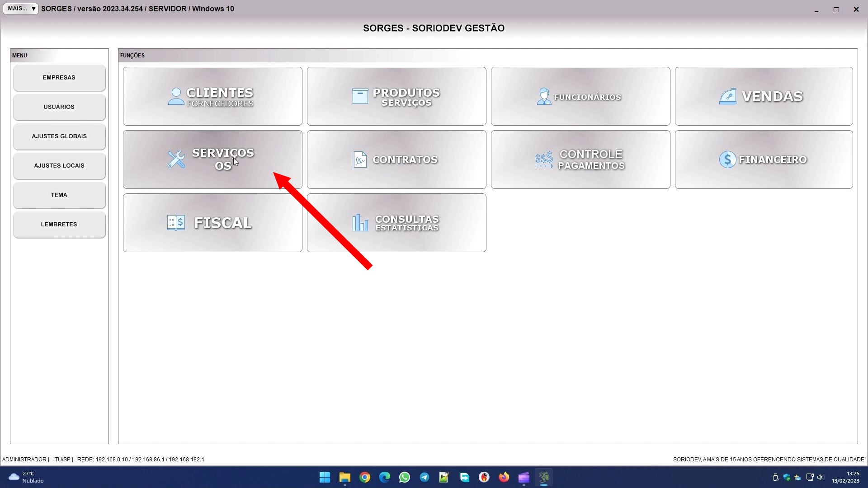Click the ADMINISTRADOR status bar text

24,460
